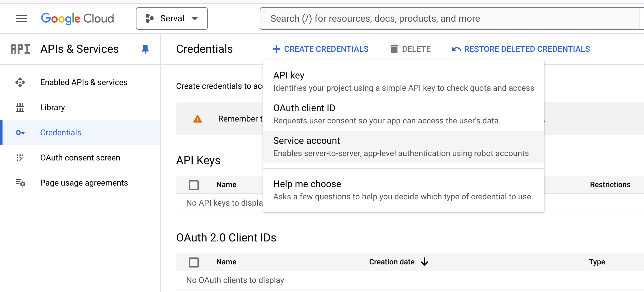Focus the resources search field
Image resolution: width=644 pixels, height=292 pixels.
pyautogui.click(x=450, y=19)
